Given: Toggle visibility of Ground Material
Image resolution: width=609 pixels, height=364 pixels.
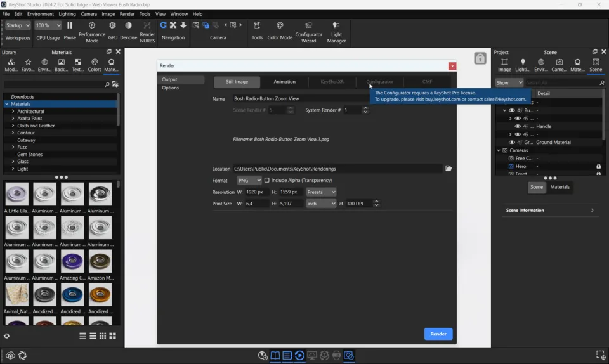Looking at the screenshot, I should pyautogui.click(x=511, y=142).
